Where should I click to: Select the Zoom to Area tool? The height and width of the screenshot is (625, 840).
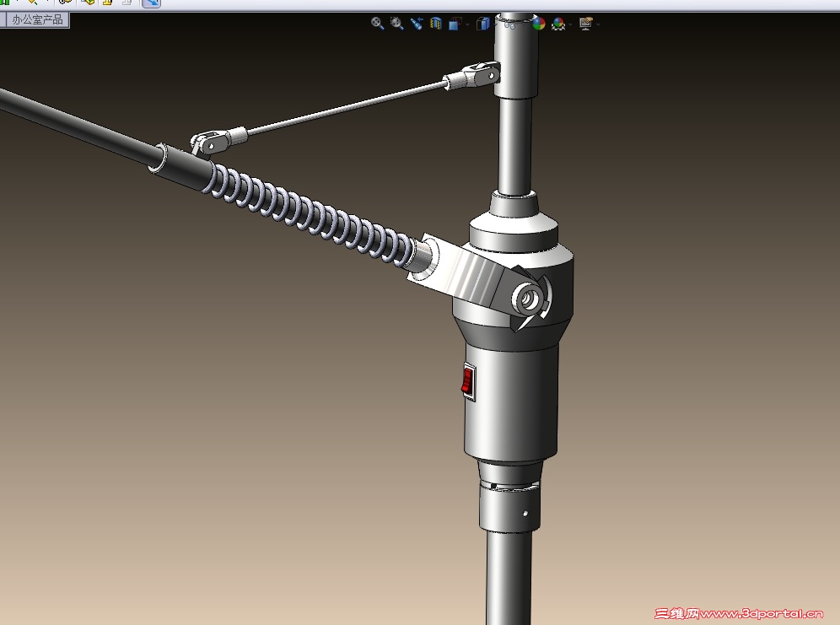396,24
